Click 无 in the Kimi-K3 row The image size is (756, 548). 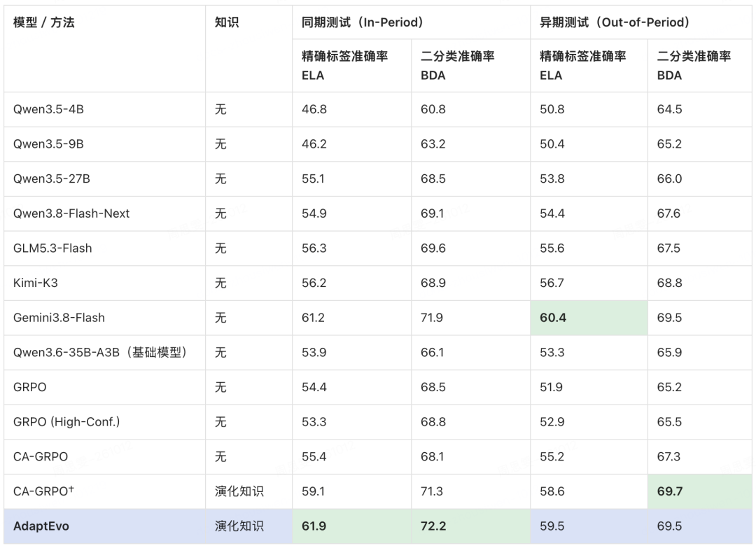[220, 283]
